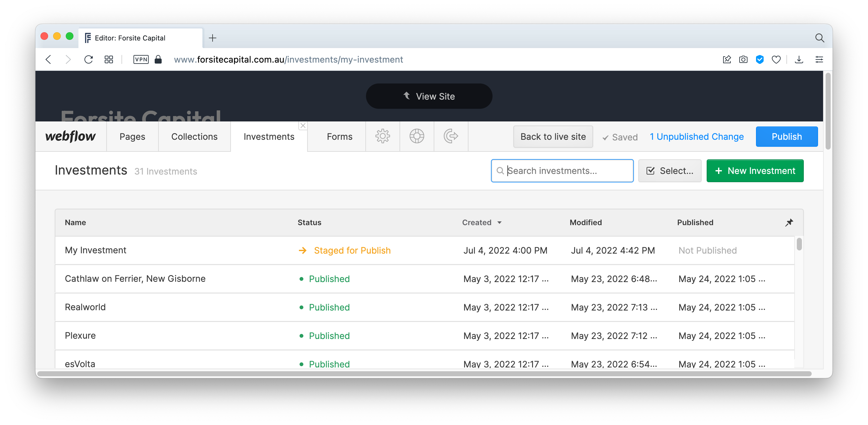
Task: Click the blue shield ad blocker icon
Action: pyautogui.click(x=760, y=60)
